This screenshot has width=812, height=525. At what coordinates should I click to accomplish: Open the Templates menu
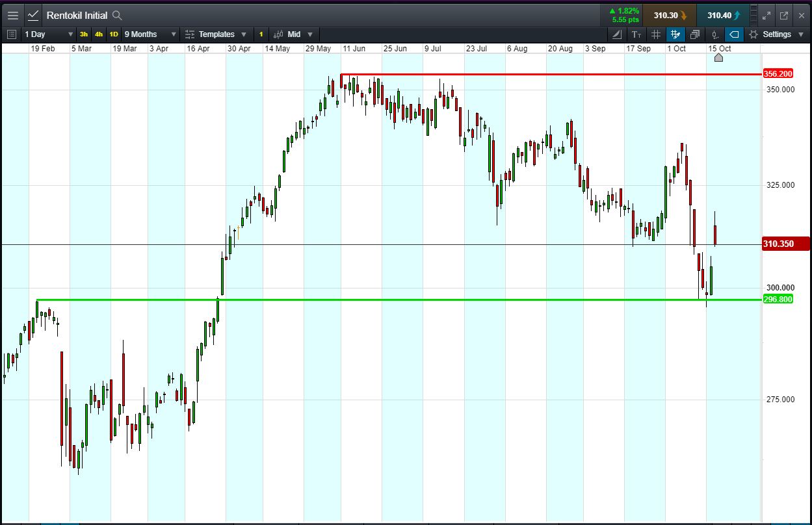coord(216,34)
